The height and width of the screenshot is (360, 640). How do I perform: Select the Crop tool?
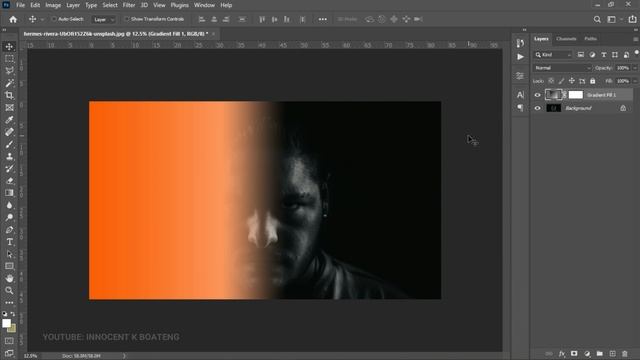9,96
